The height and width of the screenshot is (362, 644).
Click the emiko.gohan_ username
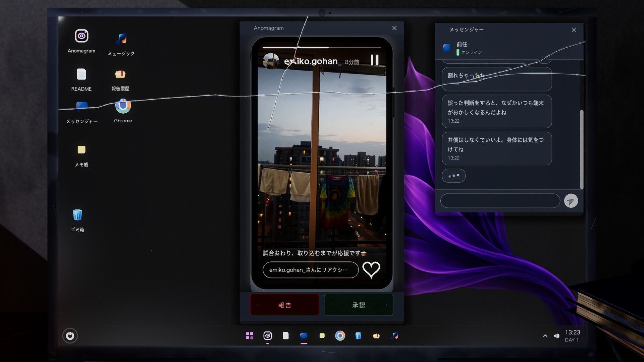pyautogui.click(x=313, y=61)
